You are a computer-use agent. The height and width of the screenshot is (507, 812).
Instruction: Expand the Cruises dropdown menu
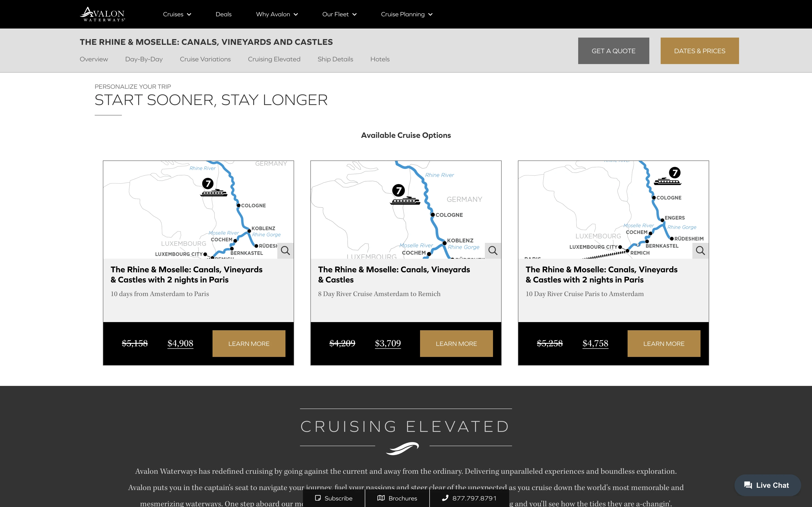pos(177,14)
